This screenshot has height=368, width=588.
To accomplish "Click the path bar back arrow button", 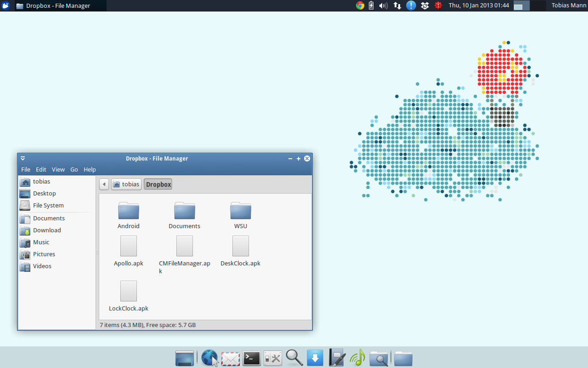I will [x=104, y=184].
